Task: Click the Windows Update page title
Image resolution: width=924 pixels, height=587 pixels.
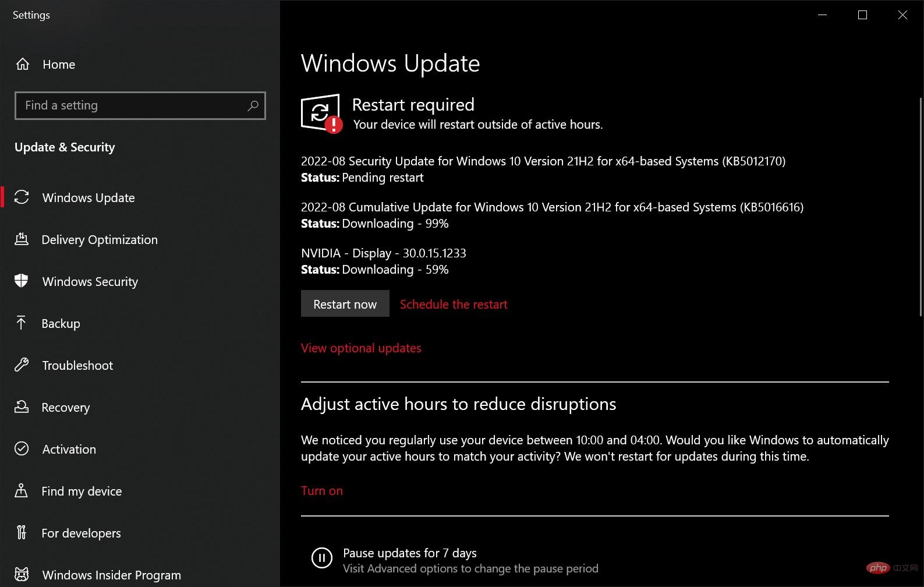Action: (x=391, y=63)
